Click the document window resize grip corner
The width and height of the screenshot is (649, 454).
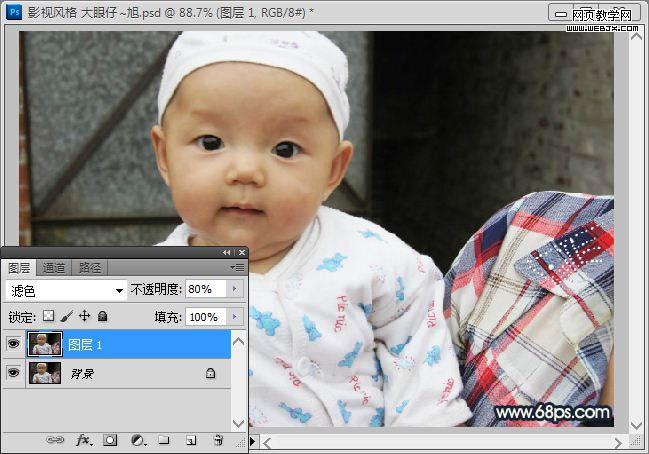point(635,442)
